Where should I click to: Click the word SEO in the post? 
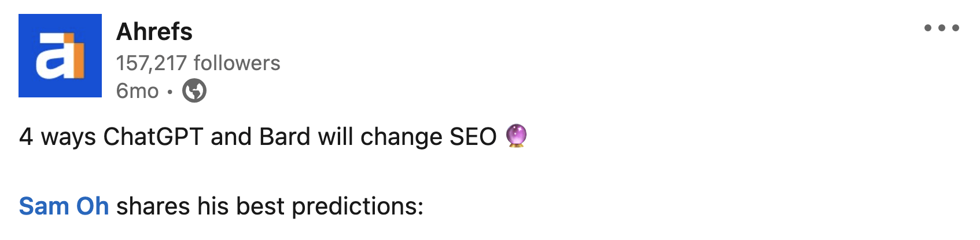click(473, 137)
